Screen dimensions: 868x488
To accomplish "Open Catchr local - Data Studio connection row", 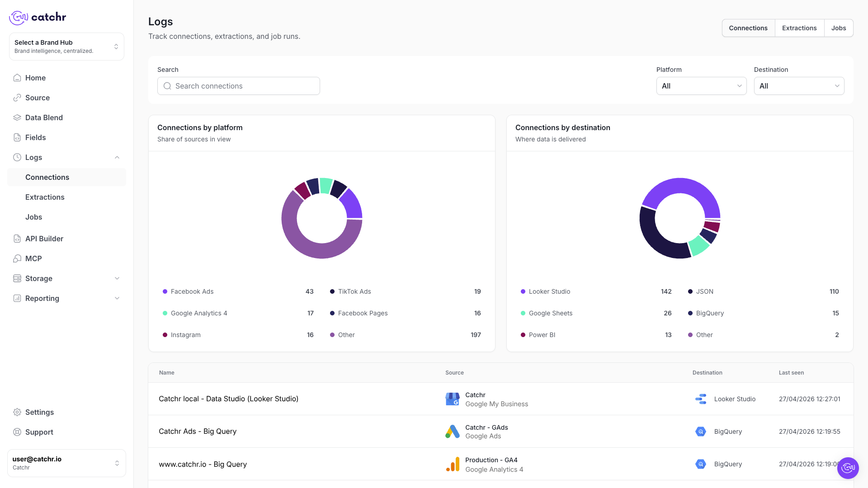I will pos(501,399).
